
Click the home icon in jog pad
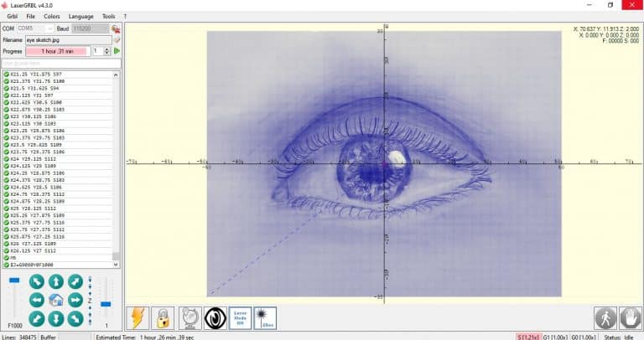55,300
